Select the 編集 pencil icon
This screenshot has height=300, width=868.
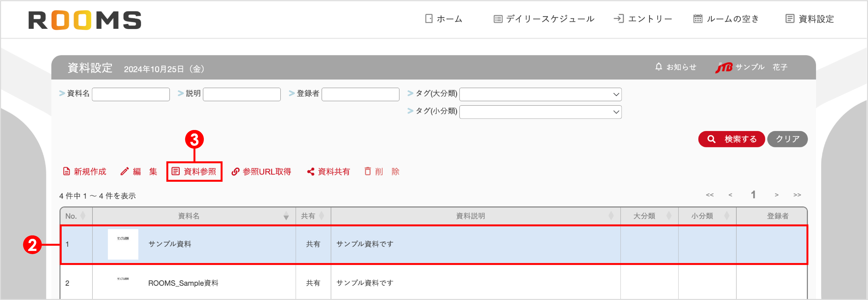pos(125,171)
